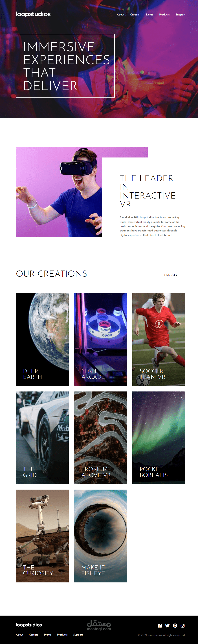Viewport: 198px width, 644px height.
Task: Go to Events in the top navigation
Action: click(149, 15)
